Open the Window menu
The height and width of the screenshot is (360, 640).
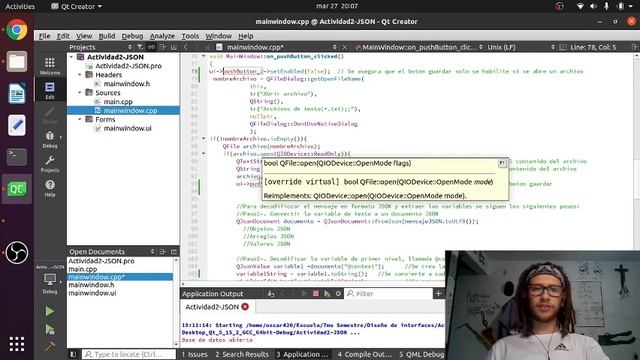[x=218, y=36]
